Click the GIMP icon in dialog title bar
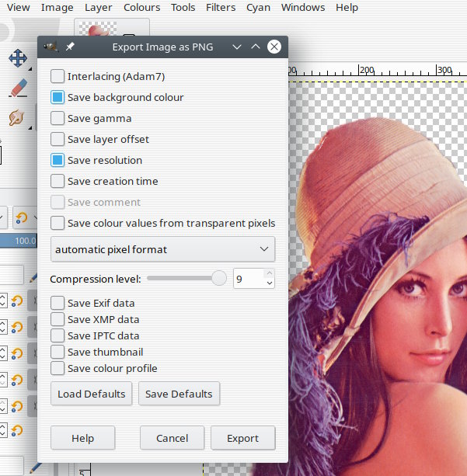 pos(51,47)
